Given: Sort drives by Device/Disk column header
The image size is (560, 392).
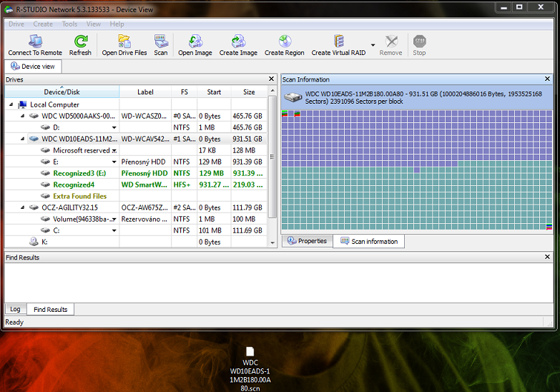Looking at the screenshot, I should [62, 92].
